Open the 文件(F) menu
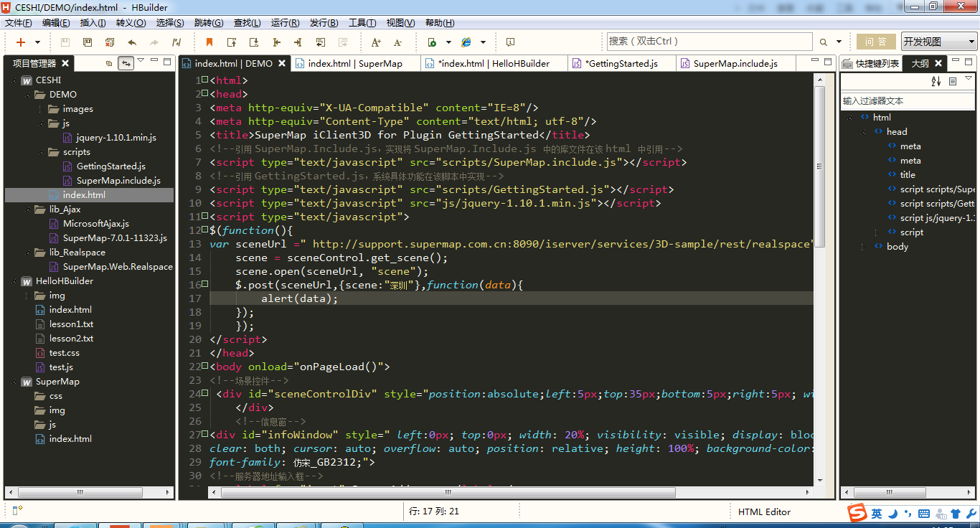980x528 pixels. click(x=18, y=23)
